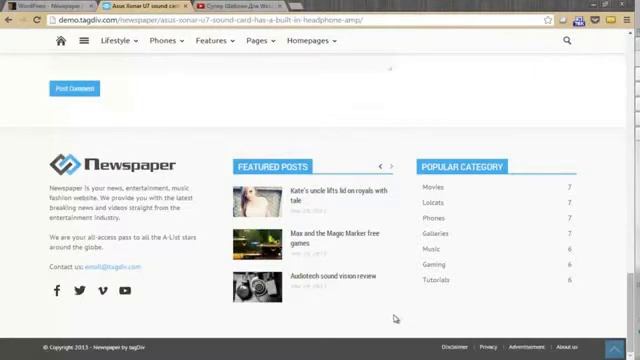
Task: Go to the site home icon
Action: pos(61,40)
